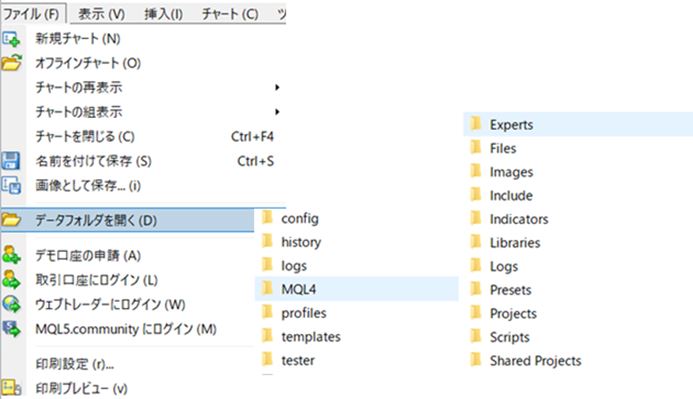Open the Libraries folder
The height and width of the screenshot is (399, 693).
pyautogui.click(x=515, y=243)
